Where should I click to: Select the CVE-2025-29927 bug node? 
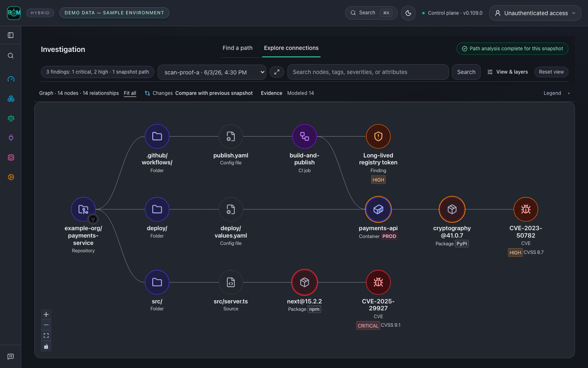378,282
